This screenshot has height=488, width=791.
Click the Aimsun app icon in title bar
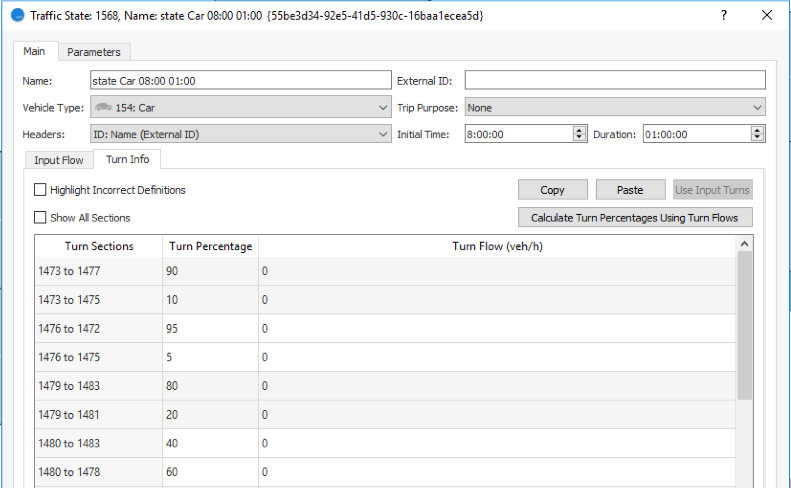tap(16, 15)
